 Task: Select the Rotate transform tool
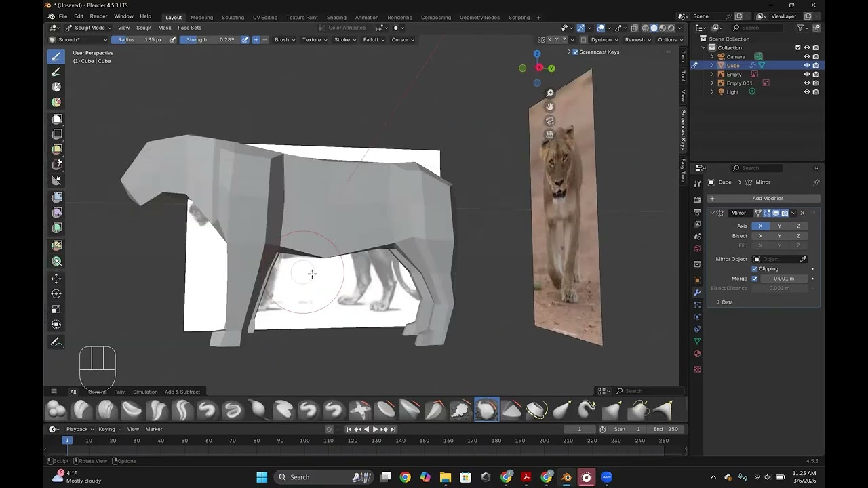(56, 294)
